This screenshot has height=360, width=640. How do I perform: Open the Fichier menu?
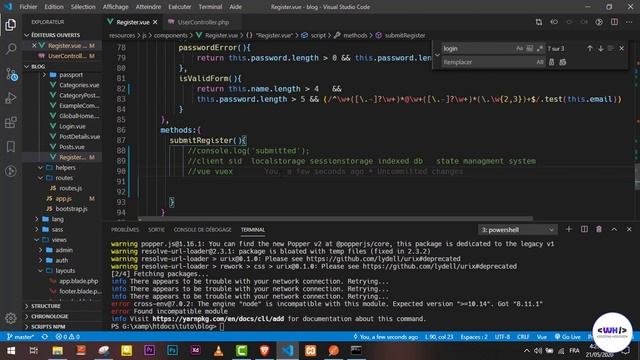pyautogui.click(x=28, y=7)
